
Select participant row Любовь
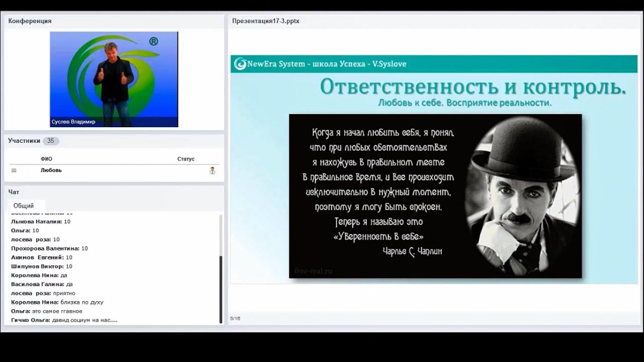[x=114, y=170]
